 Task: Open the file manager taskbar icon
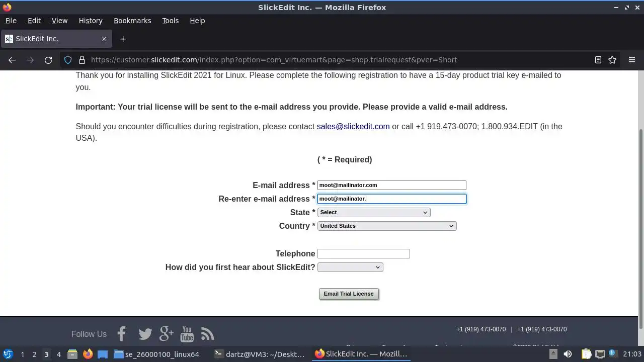point(72,354)
